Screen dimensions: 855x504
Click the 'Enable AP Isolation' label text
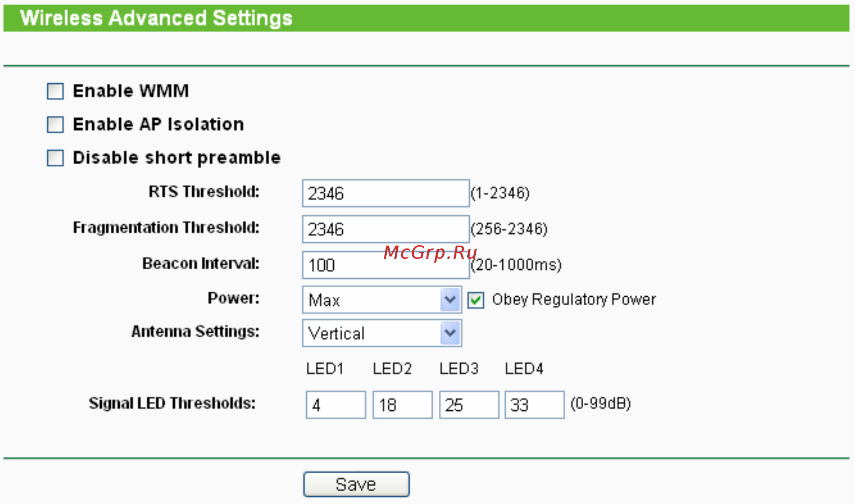(x=159, y=124)
